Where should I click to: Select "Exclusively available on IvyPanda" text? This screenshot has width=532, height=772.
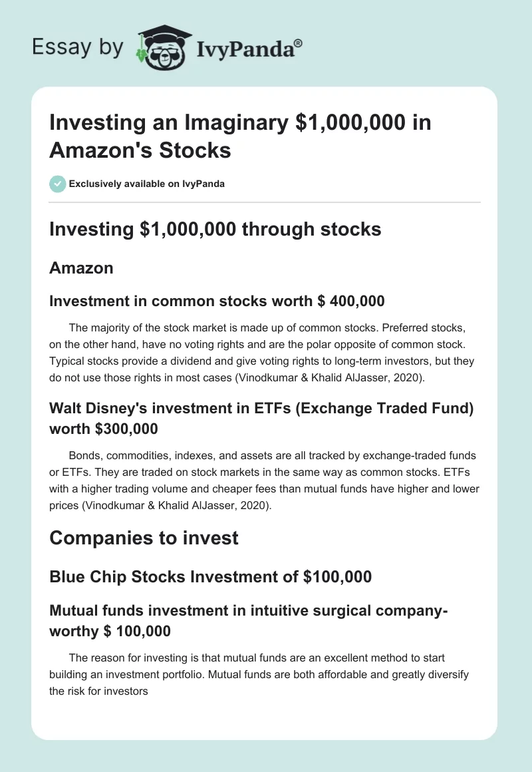point(146,184)
